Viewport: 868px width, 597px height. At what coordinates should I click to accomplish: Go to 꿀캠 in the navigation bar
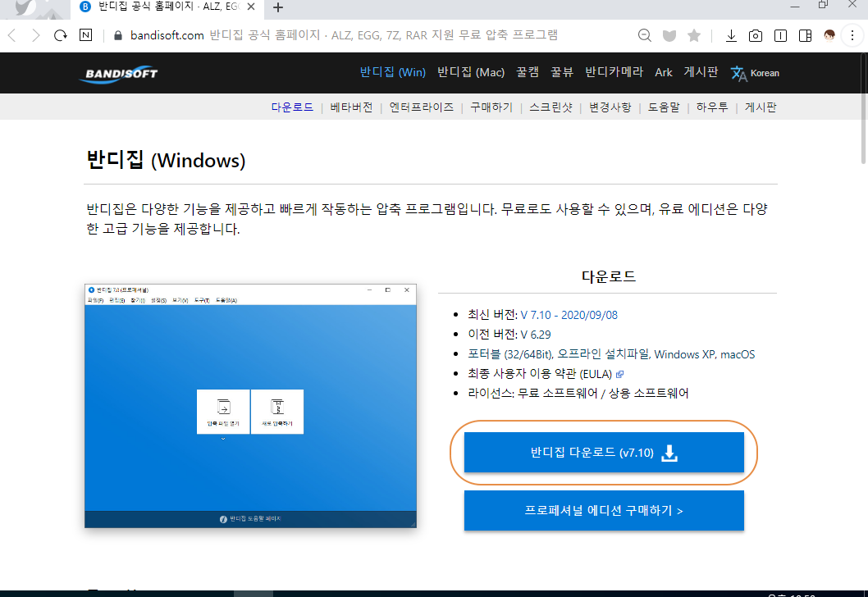pos(527,72)
